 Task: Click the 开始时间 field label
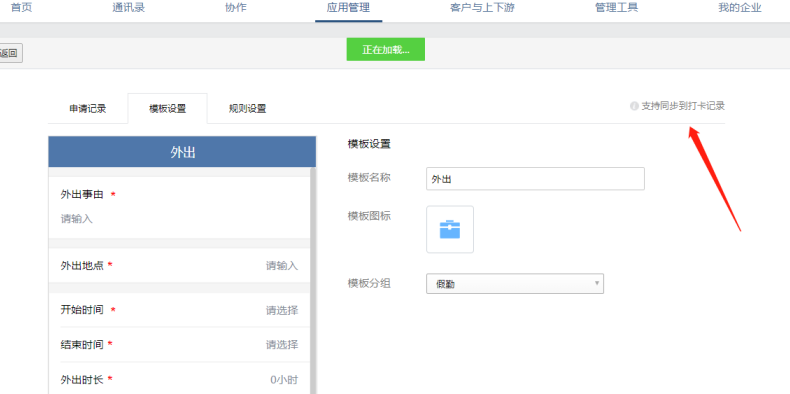[x=82, y=310]
